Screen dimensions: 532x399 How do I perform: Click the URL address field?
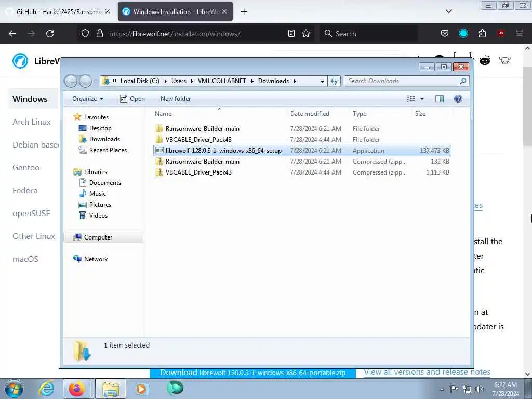[x=195, y=34]
